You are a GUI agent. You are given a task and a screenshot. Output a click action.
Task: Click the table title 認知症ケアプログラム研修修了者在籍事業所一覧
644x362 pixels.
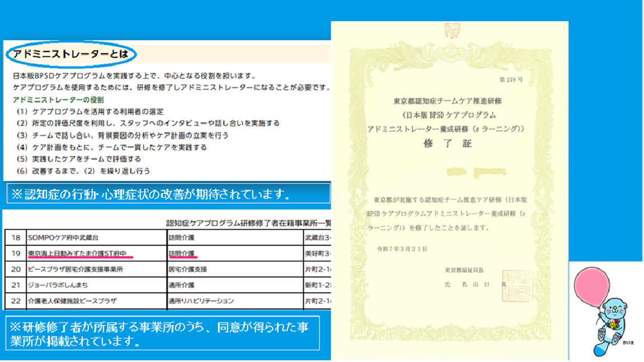tap(249, 223)
